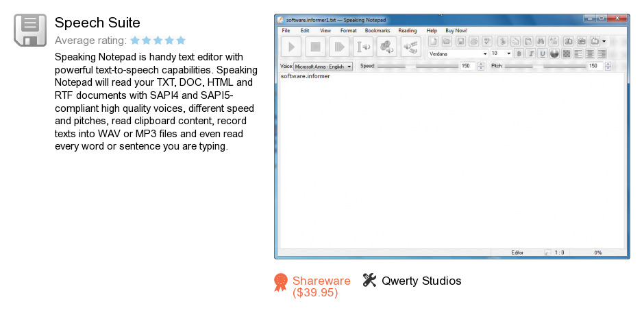The height and width of the screenshot is (317, 644).
Task: Click the second bookmark toolbar icon
Action: point(582,41)
